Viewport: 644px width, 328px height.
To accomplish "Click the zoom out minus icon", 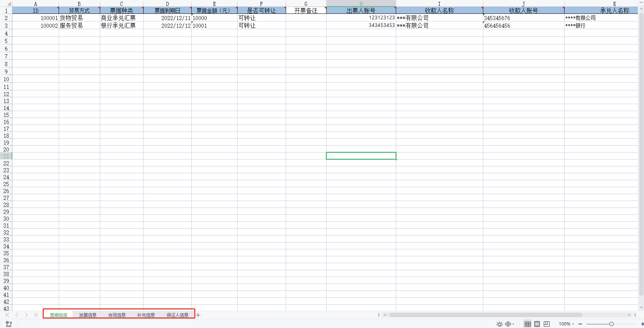I will coord(580,324).
